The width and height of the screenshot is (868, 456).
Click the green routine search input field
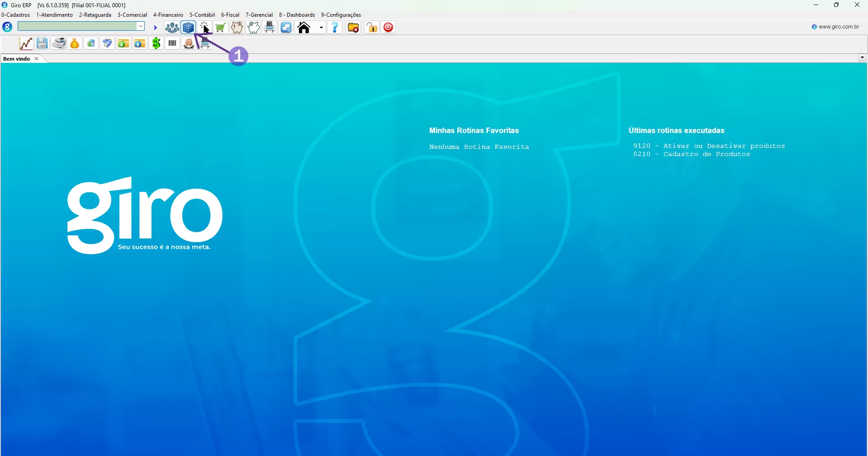point(77,27)
